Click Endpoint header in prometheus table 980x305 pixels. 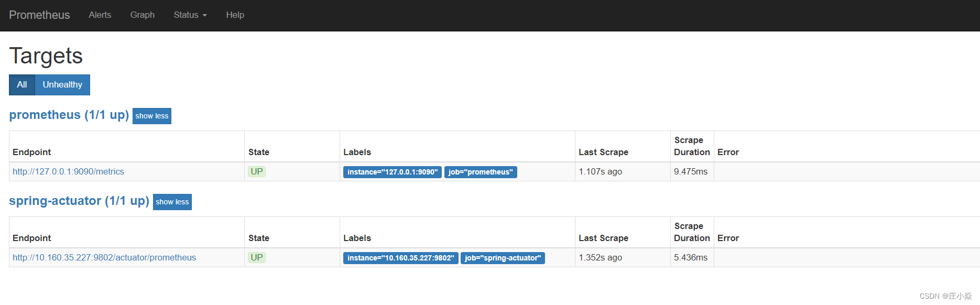(32, 152)
